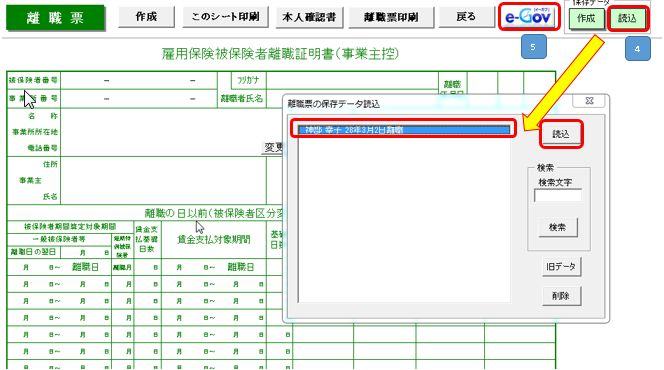Screen dimensions: 664x370
Task: Click the e-Gov button
Action: pyautogui.click(x=528, y=17)
